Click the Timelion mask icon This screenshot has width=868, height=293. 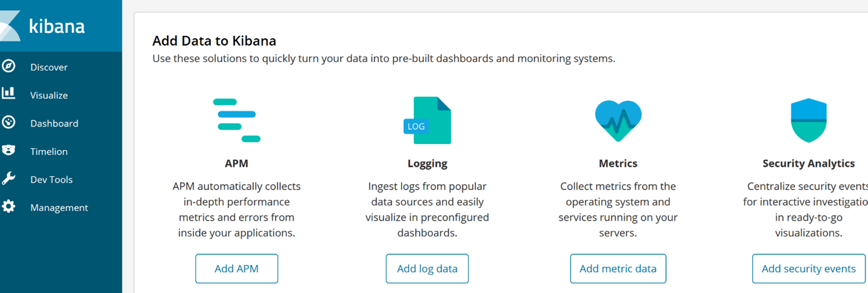[x=8, y=150]
